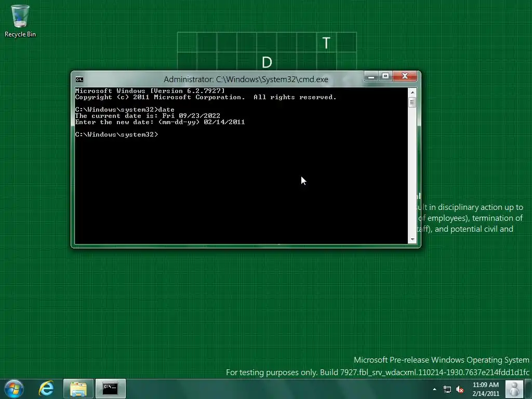The image size is (532, 399).
Task: Click the Show desktop strip at taskbar end
Action: [528, 389]
